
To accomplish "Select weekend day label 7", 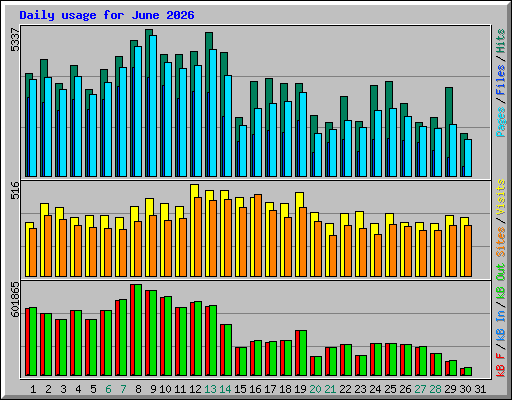I will coord(123,389).
